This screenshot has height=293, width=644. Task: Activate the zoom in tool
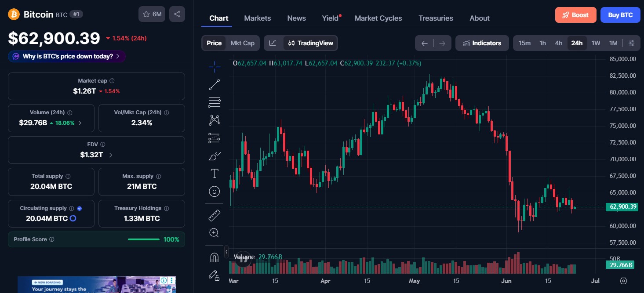tap(214, 233)
